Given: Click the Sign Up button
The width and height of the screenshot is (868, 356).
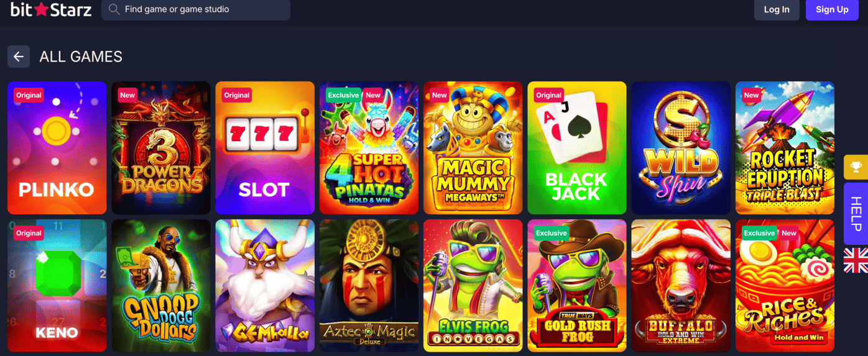Looking at the screenshot, I should pyautogui.click(x=832, y=9).
